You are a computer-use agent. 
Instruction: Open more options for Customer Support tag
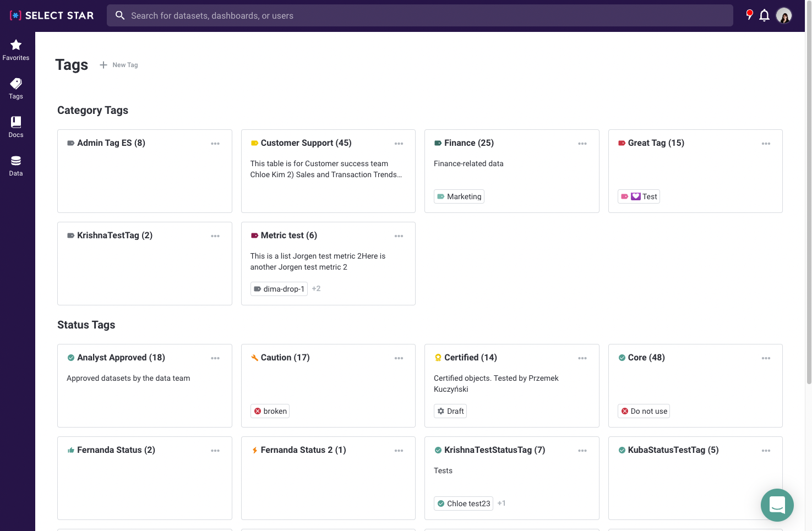[399, 144]
